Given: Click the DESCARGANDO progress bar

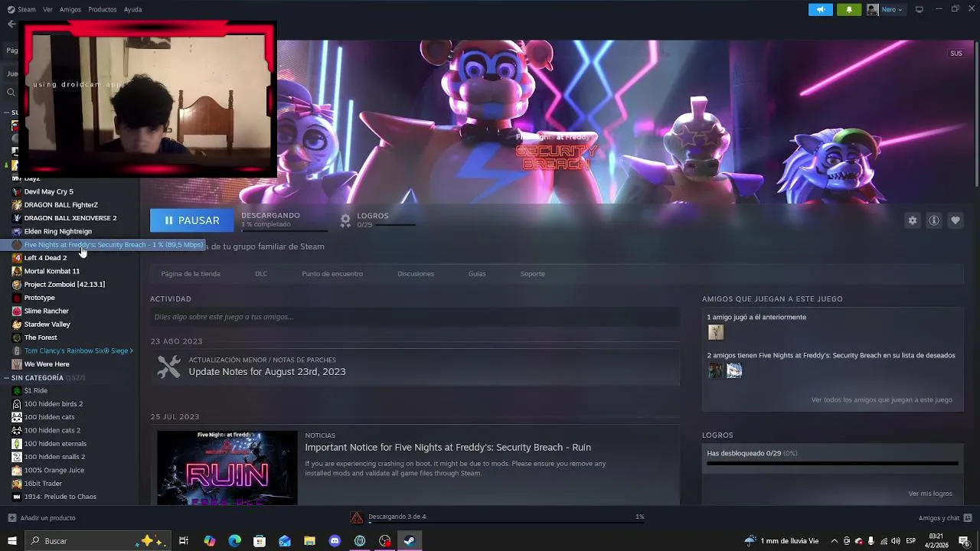Looking at the screenshot, I should pyautogui.click(x=284, y=230).
